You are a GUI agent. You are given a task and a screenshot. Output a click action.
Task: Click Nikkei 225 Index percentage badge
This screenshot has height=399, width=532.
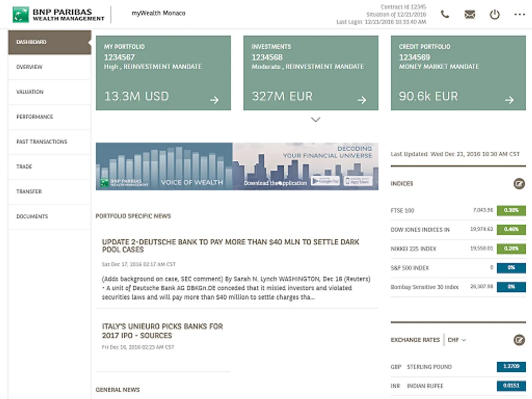[511, 249]
